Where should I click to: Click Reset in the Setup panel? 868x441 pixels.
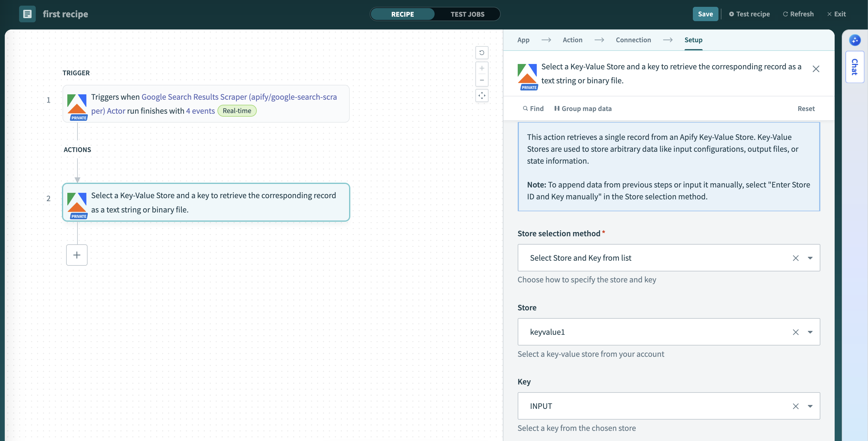point(806,108)
